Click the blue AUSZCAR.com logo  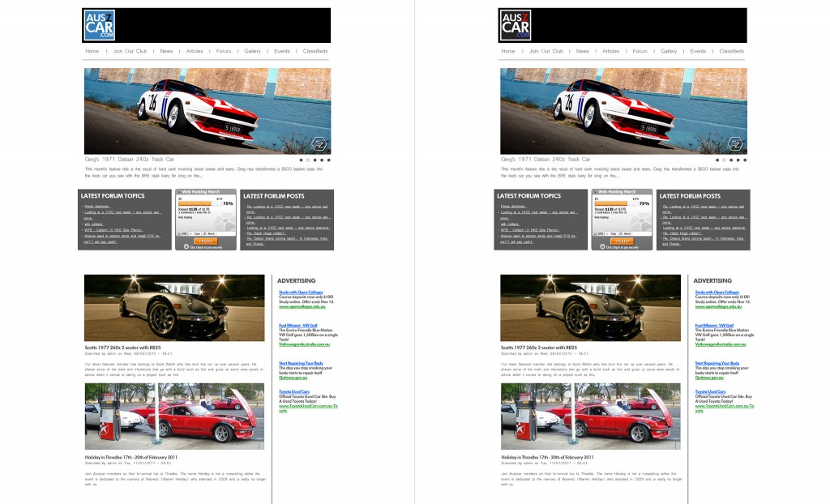pos(99,25)
